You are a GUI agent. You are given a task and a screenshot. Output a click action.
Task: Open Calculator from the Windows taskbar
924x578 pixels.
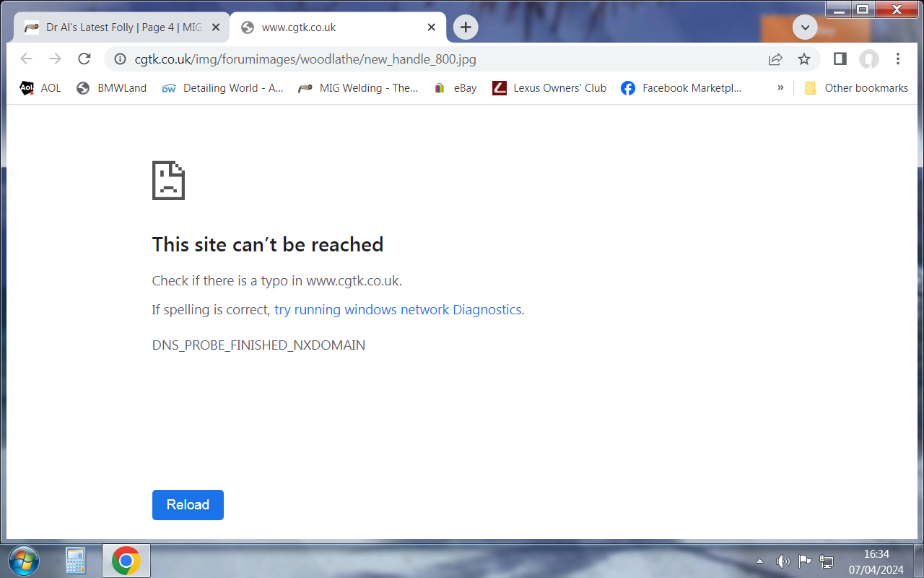[75, 561]
